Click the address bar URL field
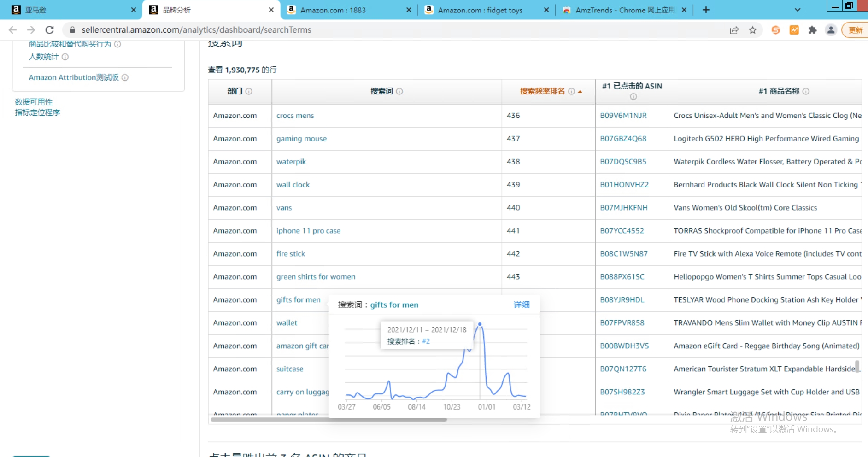The image size is (868, 457). [369, 30]
